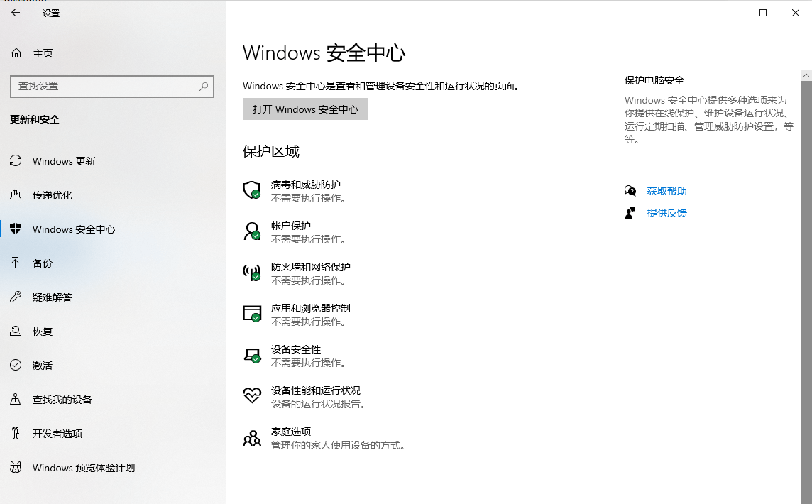The image size is (812, 504).
Task: Click the search magnifier icon in 查找设置
Action: click(x=204, y=86)
